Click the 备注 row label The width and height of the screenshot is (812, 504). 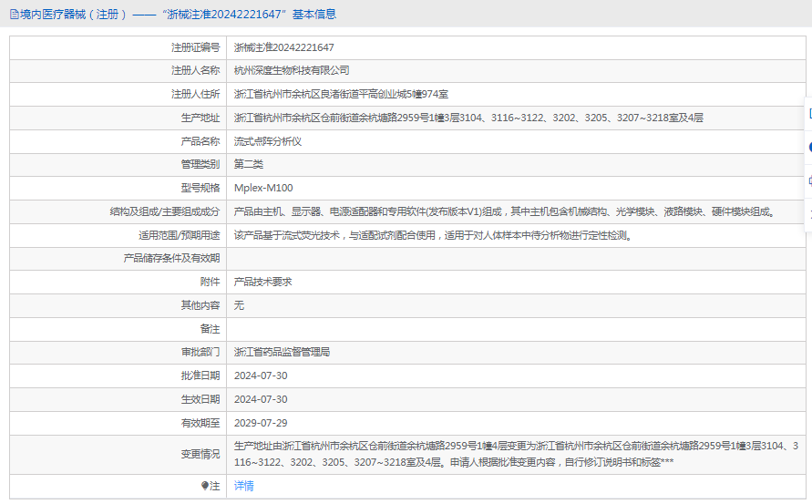click(x=210, y=329)
